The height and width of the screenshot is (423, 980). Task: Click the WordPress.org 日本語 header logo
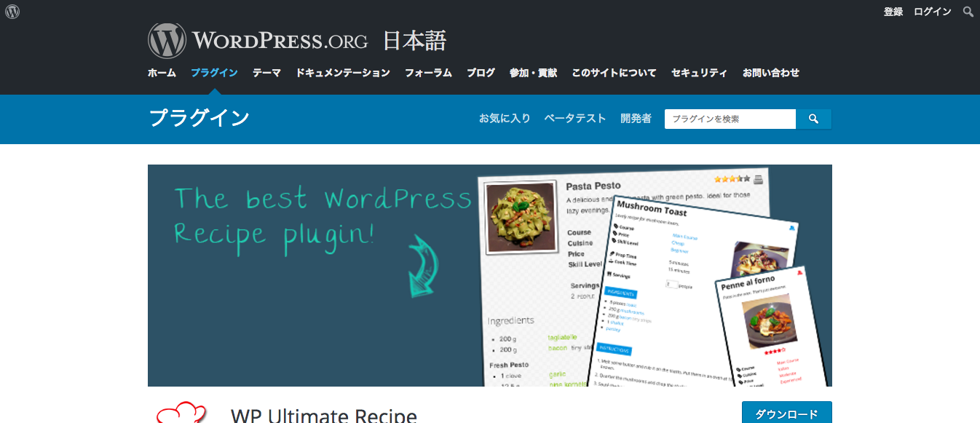(297, 40)
